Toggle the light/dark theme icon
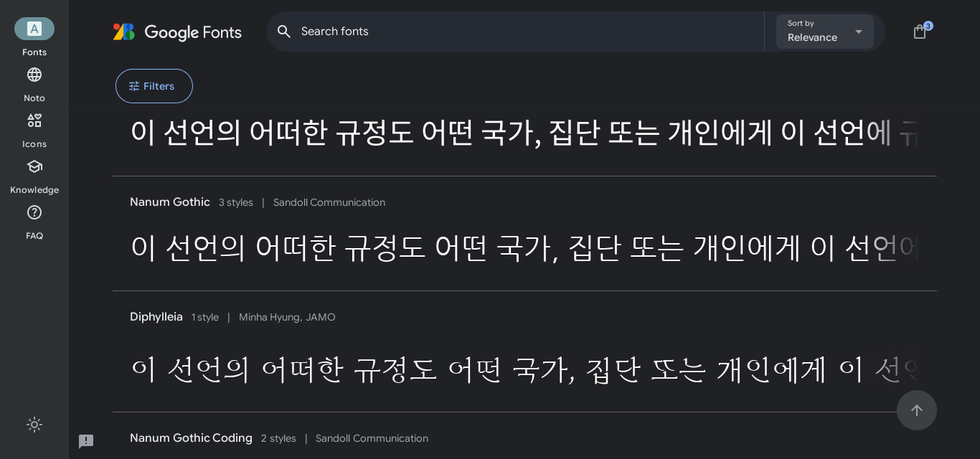The height and width of the screenshot is (459, 980). pos(34,425)
